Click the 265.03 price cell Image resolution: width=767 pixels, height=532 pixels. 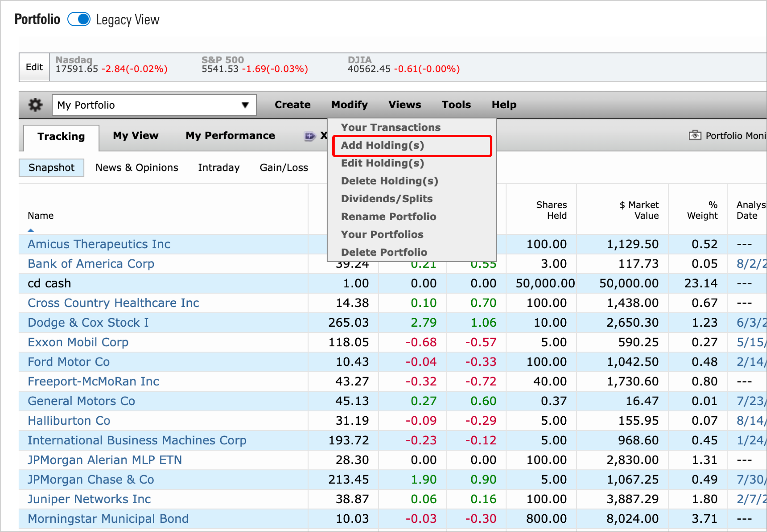pyautogui.click(x=348, y=323)
